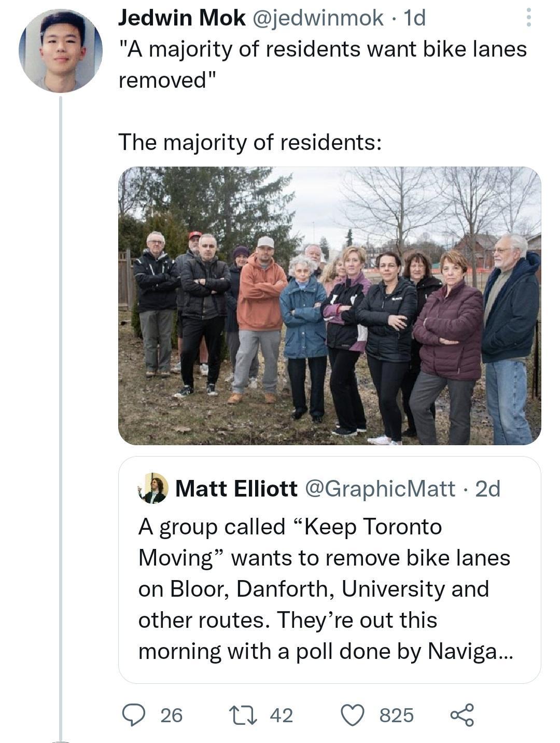This screenshot has height=743, width=560.
Task: Tap the heart icon to like
Action: tap(356, 716)
